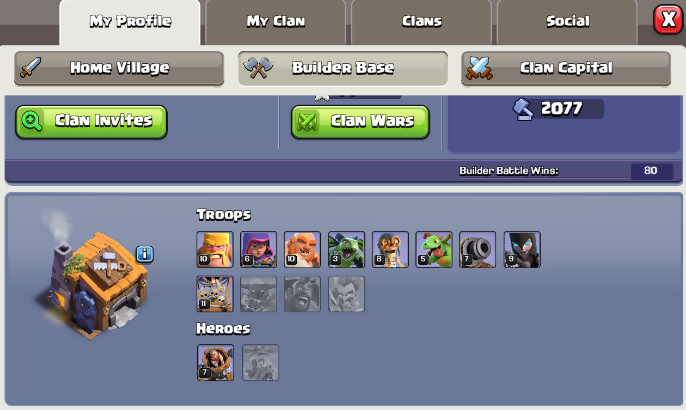Select the Drop Ship skeleton balloon icon
The height and width of the screenshot is (410, 686).
click(215, 294)
